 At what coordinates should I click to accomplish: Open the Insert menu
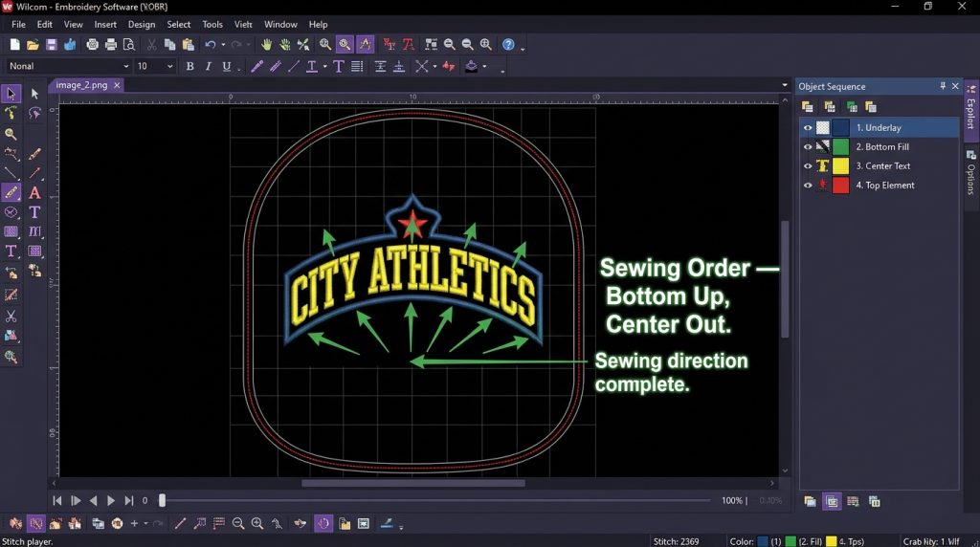click(105, 24)
